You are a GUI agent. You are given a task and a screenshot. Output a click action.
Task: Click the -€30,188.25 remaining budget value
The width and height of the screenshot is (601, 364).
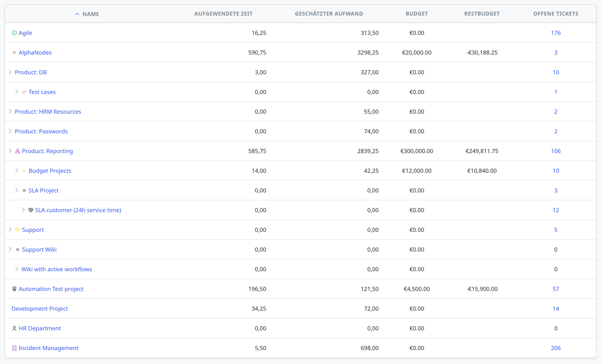[x=482, y=53]
